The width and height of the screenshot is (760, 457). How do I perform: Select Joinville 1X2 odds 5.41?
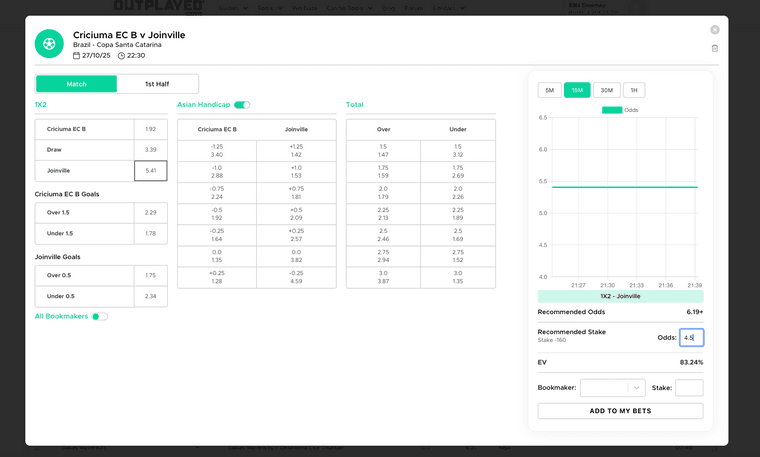(x=150, y=171)
